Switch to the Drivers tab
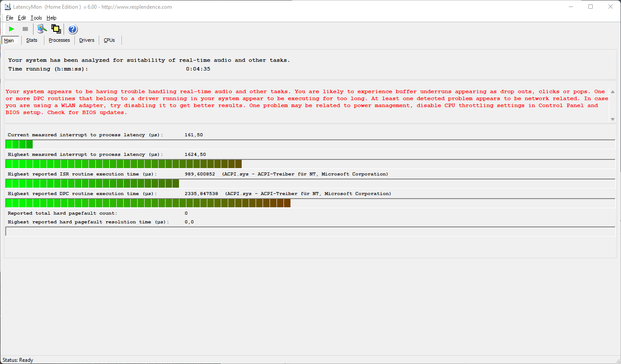Image resolution: width=621 pixels, height=364 pixels. [x=87, y=40]
